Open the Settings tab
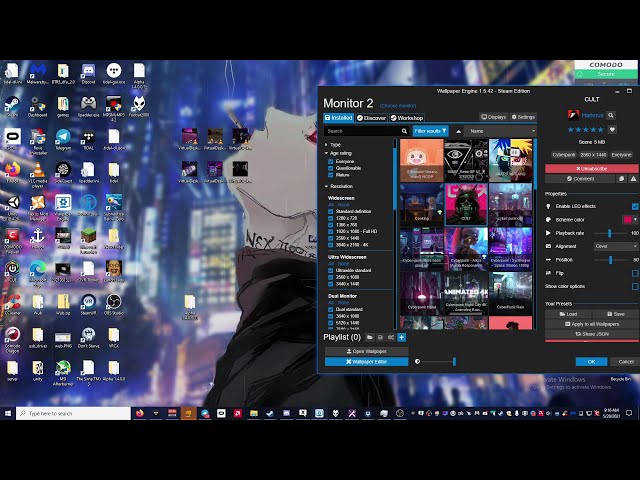This screenshot has width=640, height=480. click(523, 117)
